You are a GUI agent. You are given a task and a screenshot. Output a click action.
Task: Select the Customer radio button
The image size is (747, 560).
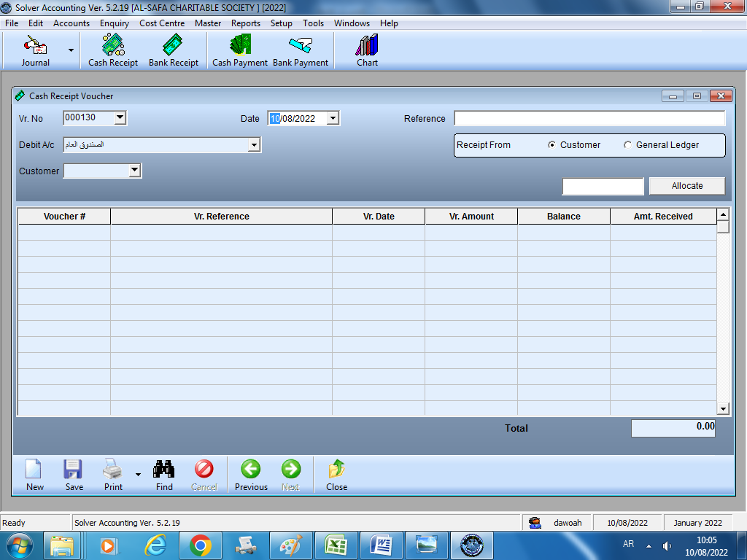[x=552, y=145]
